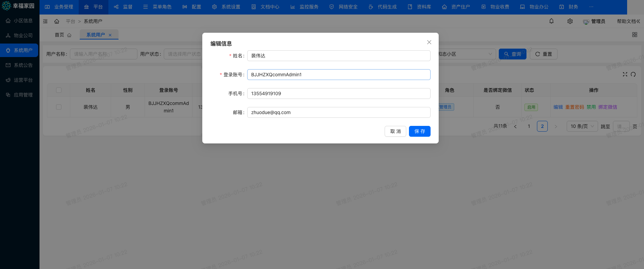Click the notification bell icon
Image resolution: width=644 pixels, height=269 pixels.
pos(551,21)
